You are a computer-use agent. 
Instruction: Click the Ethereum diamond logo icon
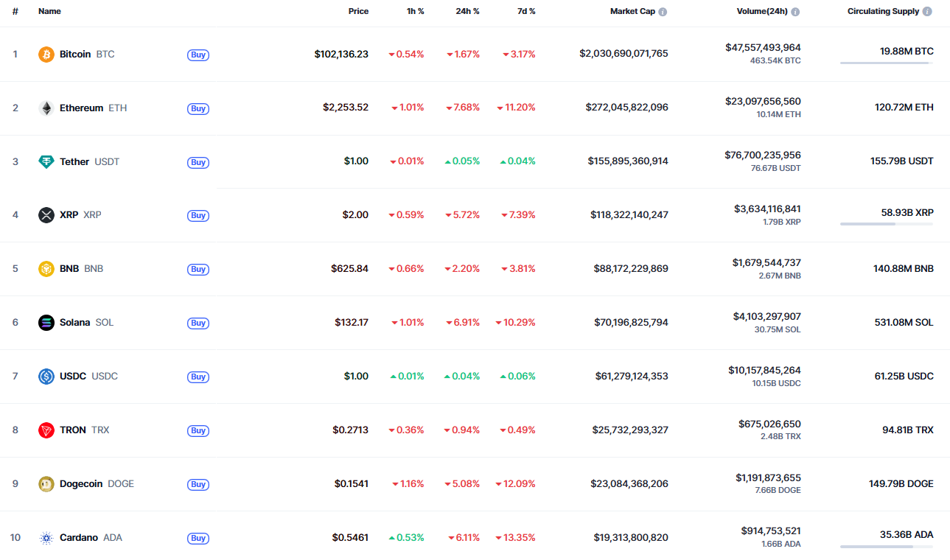pos(46,108)
